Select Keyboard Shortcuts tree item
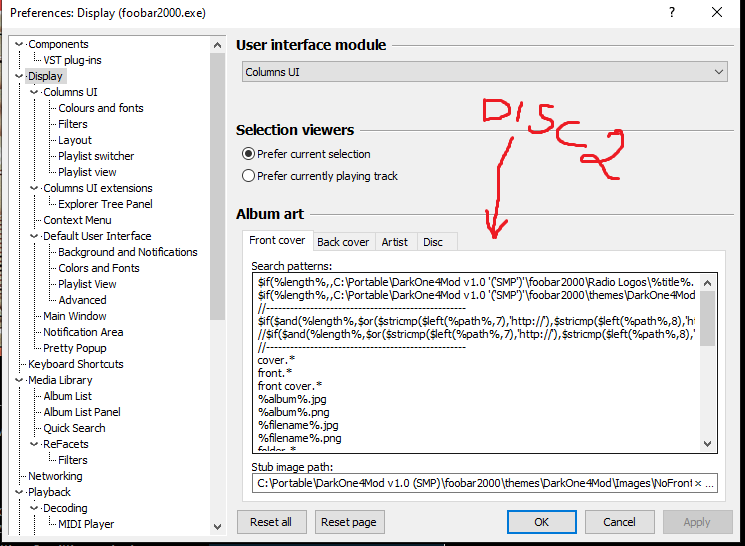The height and width of the screenshot is (546, 745). pyautogui.click(x=76, y=364)
